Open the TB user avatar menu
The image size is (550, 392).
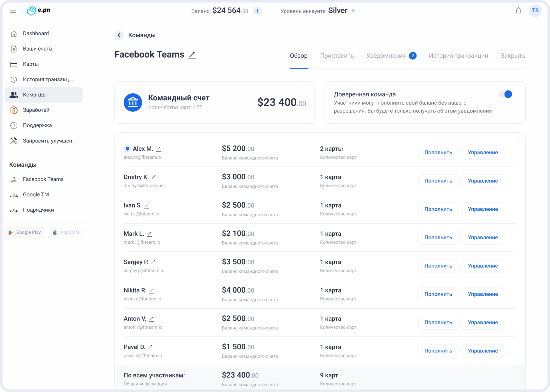click(x=535, y=11)
